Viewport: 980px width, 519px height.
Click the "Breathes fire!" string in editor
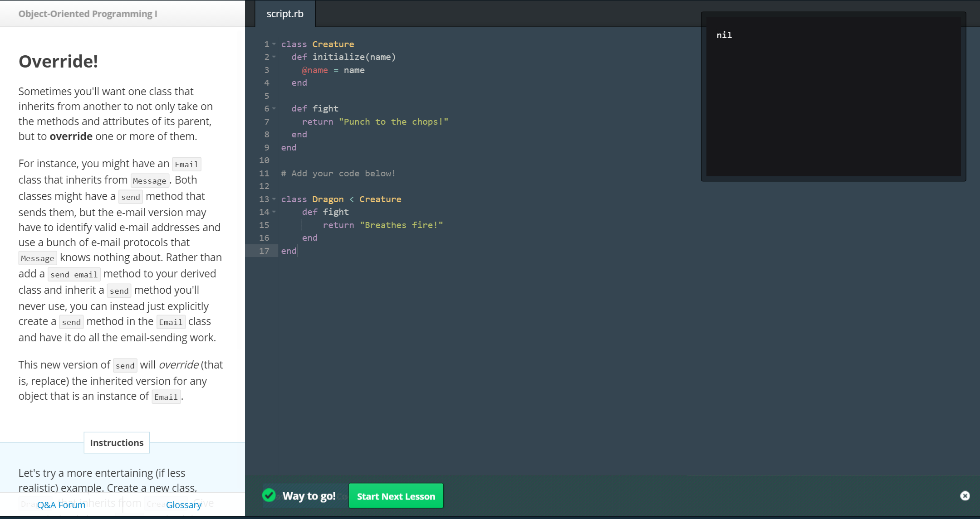[x=401, y=225]
